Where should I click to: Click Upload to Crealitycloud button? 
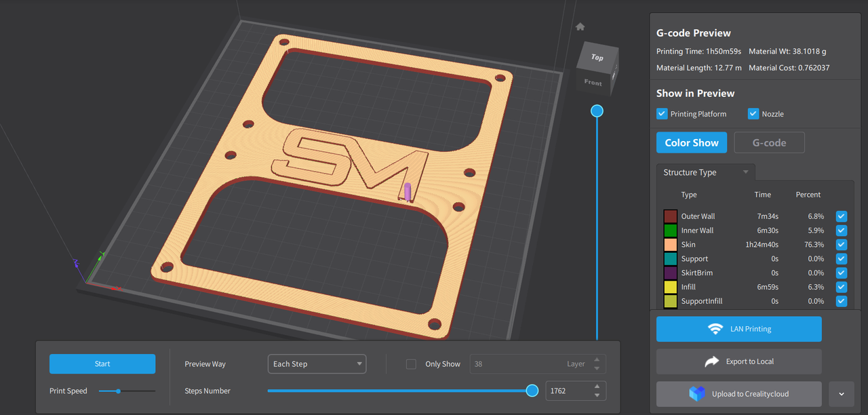(x=739, y=394)
